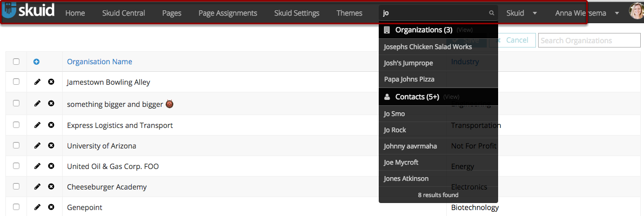
Task: Click pencil edit icon for Jamestown Bowling Alley
Action: pyautogui.click(x=37, y=82)
